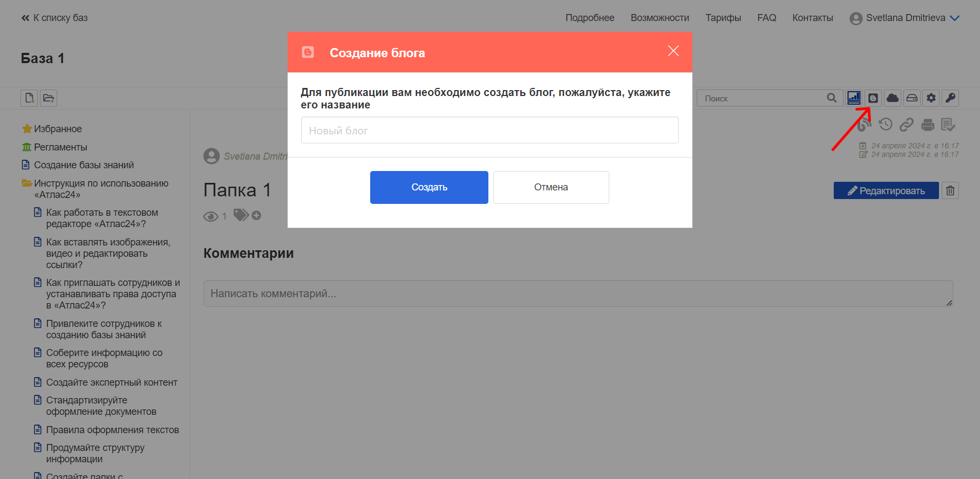The width and height of the screenshot is (980, 479).
Task: Open Привлеките сотрудников к созданию базы
Action: pyautogui.click(x=104, y=329)
